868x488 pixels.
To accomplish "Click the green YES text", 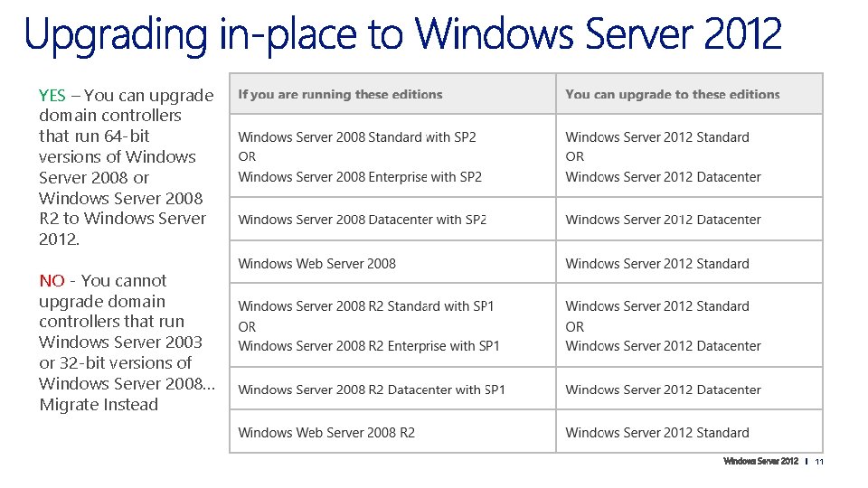I will (52, 95).
